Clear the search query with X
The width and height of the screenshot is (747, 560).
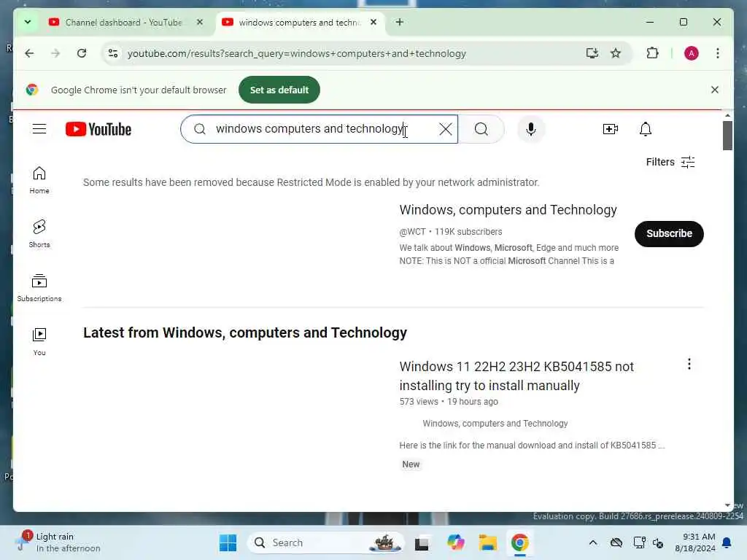click(446, 129)
